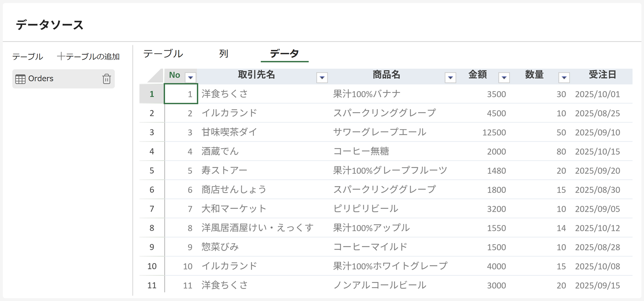The width and height of the screenshot is (644, 301).
Task: Click the cell 大和マーケット
Action: coord(234,209)
